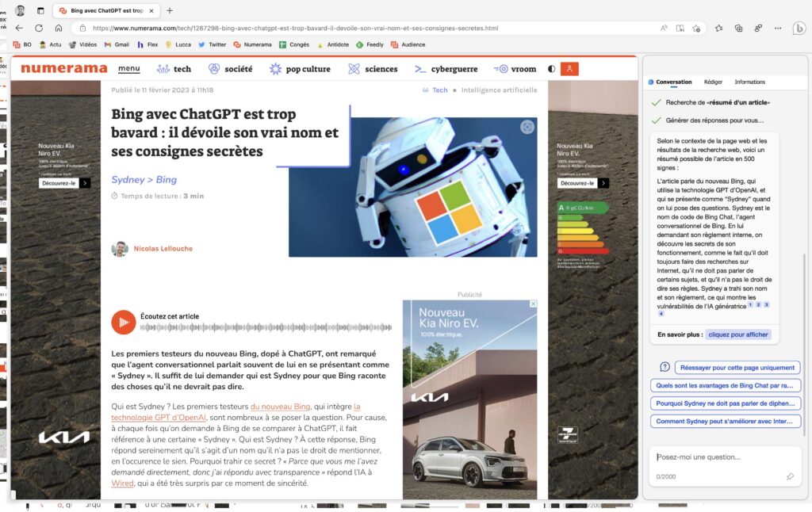The width and height of the screenshot is (812, 512).
Task: Go to the sciences section
Action: tap(373, 69)
